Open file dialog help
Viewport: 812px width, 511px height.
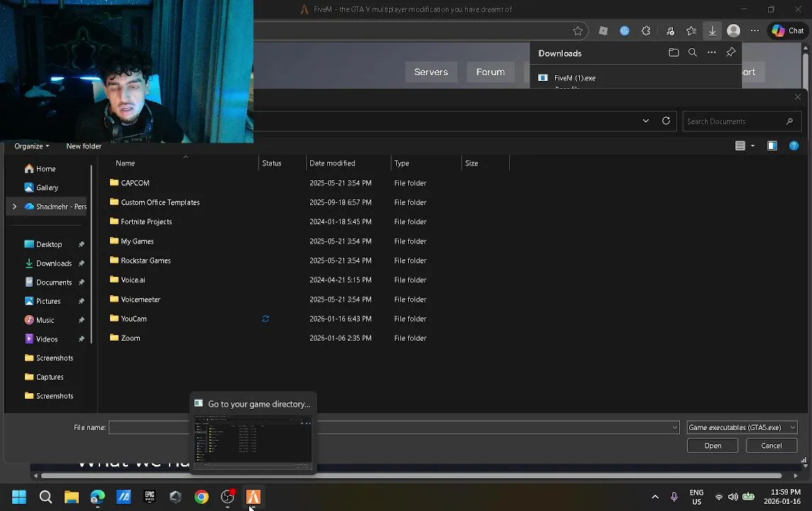pos(794,146)
